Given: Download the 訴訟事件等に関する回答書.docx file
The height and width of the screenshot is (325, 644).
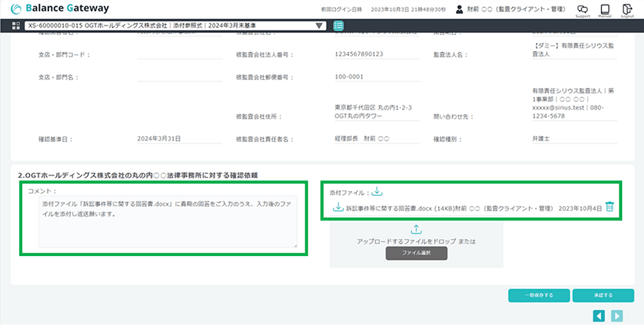Looking at the screenshot, I should tap(337, 207).
